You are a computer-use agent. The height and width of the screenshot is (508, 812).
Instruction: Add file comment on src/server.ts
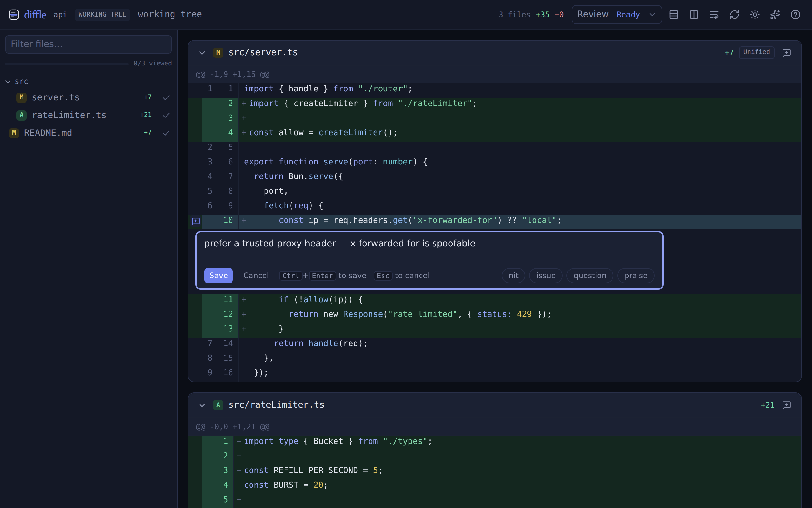[x=787, y=52]
